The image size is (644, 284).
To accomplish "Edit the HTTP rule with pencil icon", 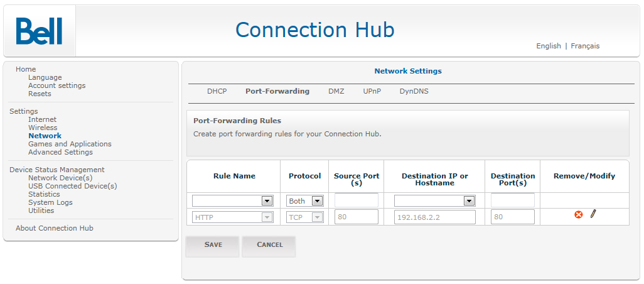I will tap(593, 214).
